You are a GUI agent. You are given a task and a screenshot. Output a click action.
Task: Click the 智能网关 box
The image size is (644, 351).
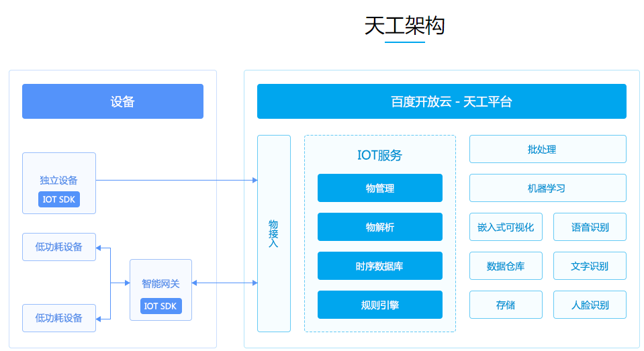(160, 290)
